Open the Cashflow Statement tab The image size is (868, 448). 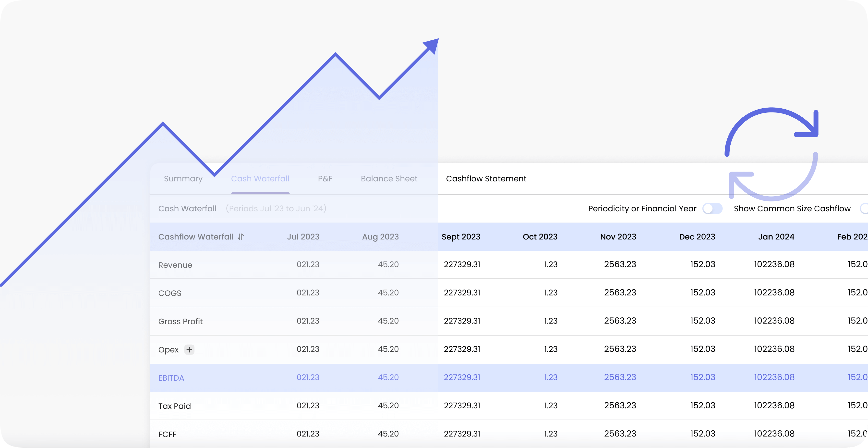click(x=486, y=179)
